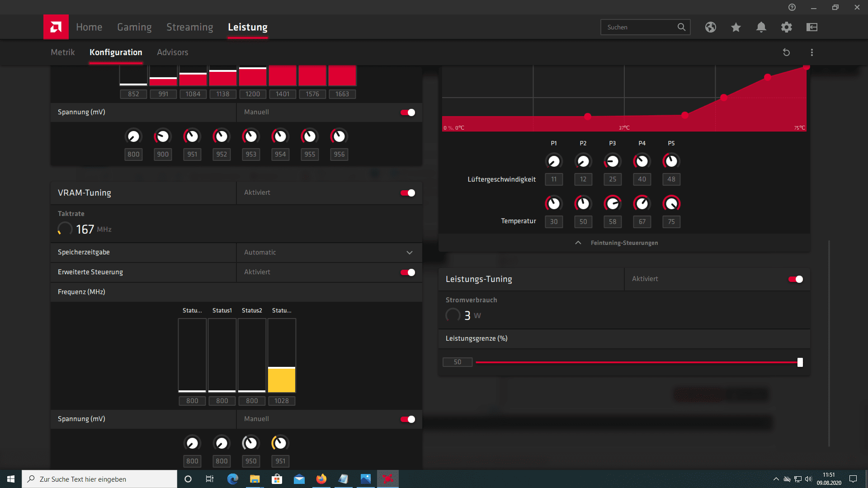
Task: Click the help question mark icon
Action: click(x=792, y=7)
